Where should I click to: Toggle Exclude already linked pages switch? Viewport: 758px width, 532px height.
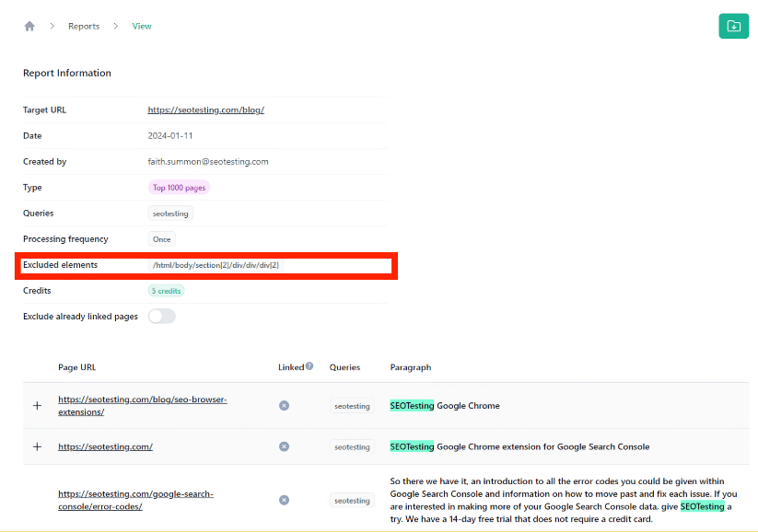point(162,317)
